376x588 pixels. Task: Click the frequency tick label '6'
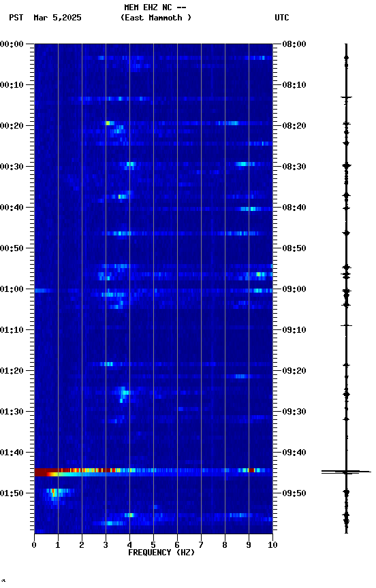pyautogui.click(x=177, y=545)
